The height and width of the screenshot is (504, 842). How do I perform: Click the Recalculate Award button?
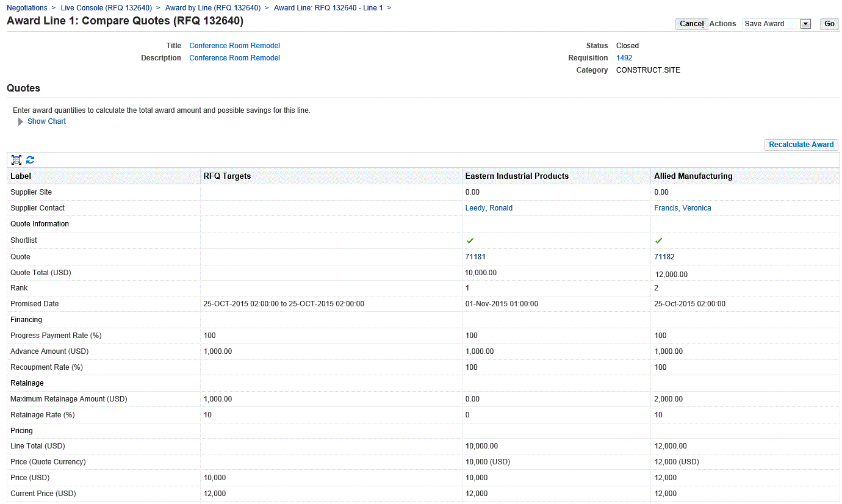[x=801, y=145]
